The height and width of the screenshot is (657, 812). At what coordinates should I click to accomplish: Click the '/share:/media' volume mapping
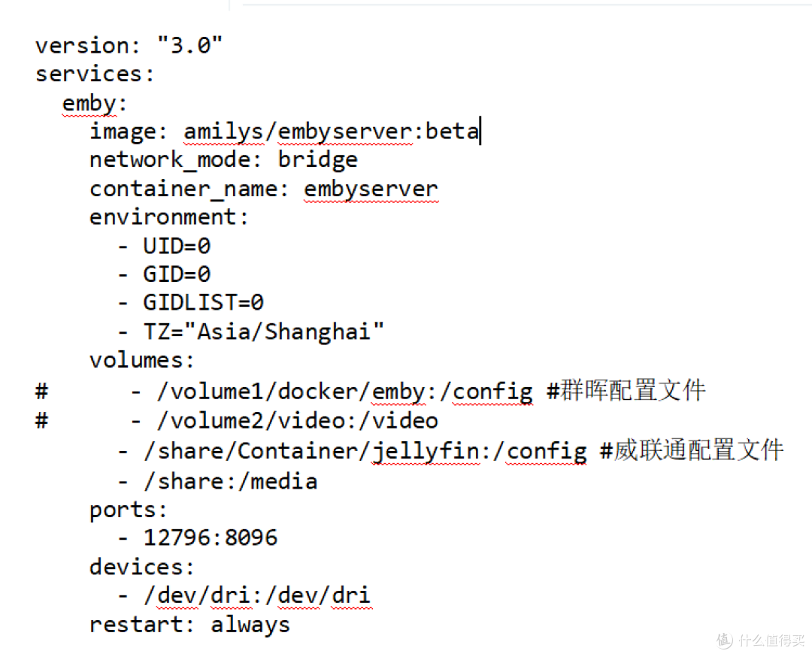coord(231,482)
